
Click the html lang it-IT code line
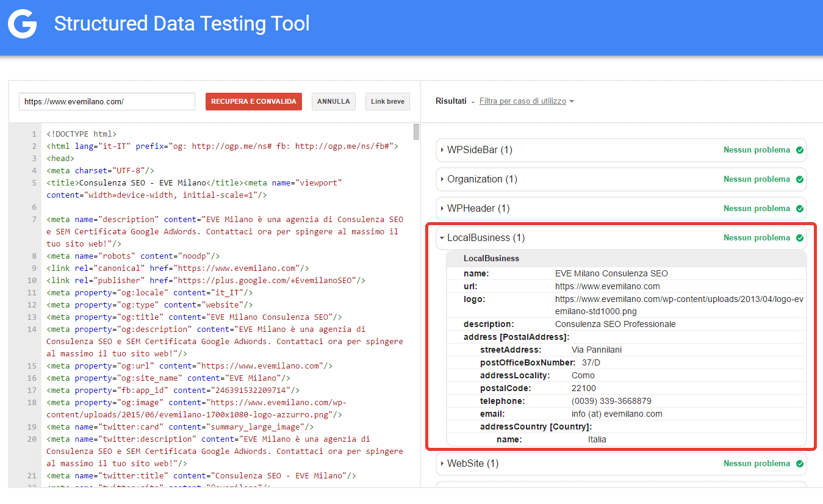click(x=223, y=146)
